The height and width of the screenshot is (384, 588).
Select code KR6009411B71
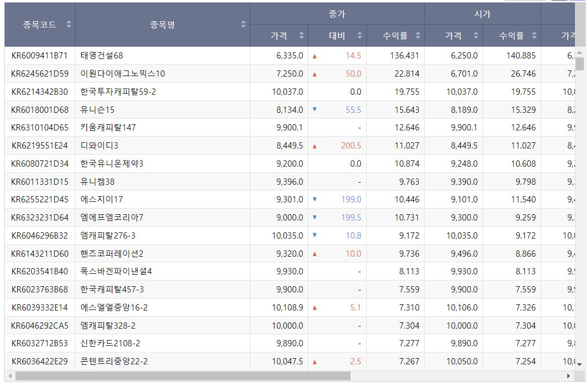[39, 55]
